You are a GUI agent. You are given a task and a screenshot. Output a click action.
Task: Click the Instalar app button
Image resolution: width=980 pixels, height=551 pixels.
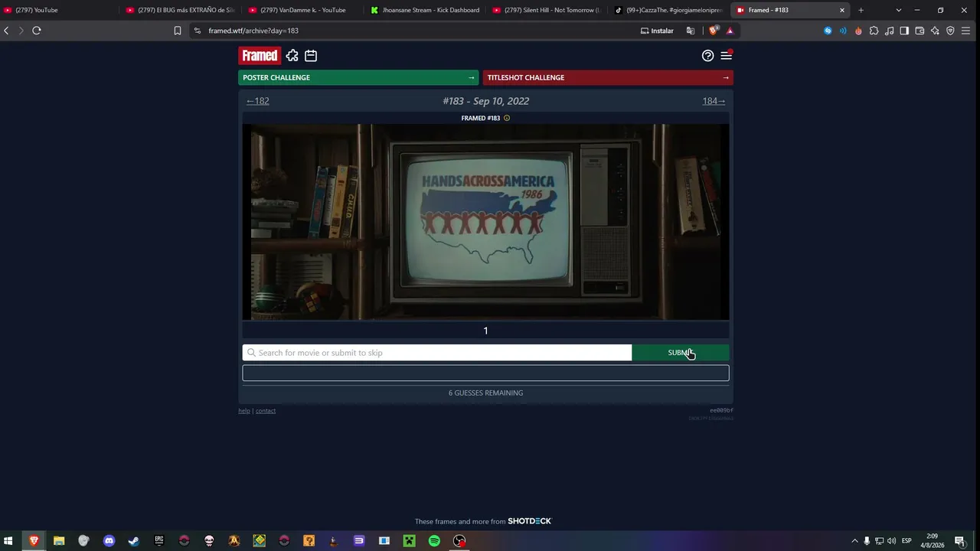tap(657, 31)
